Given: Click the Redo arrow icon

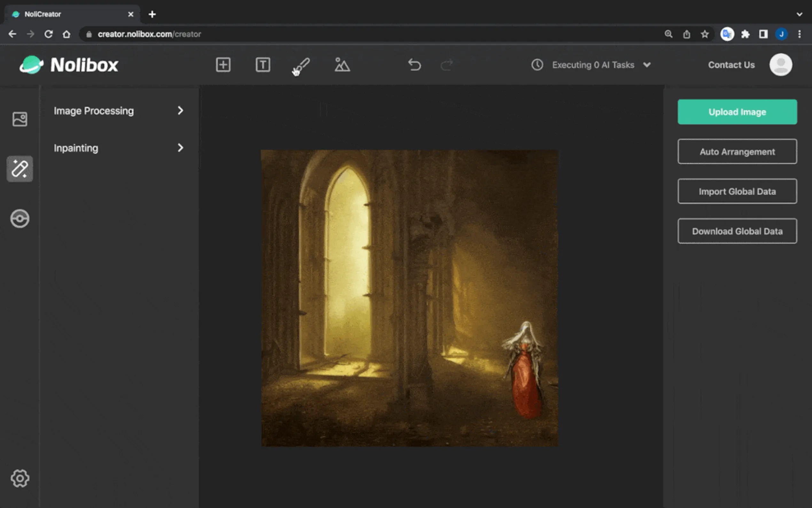Looking at the screenshot, I should click(x=447, y=65).
